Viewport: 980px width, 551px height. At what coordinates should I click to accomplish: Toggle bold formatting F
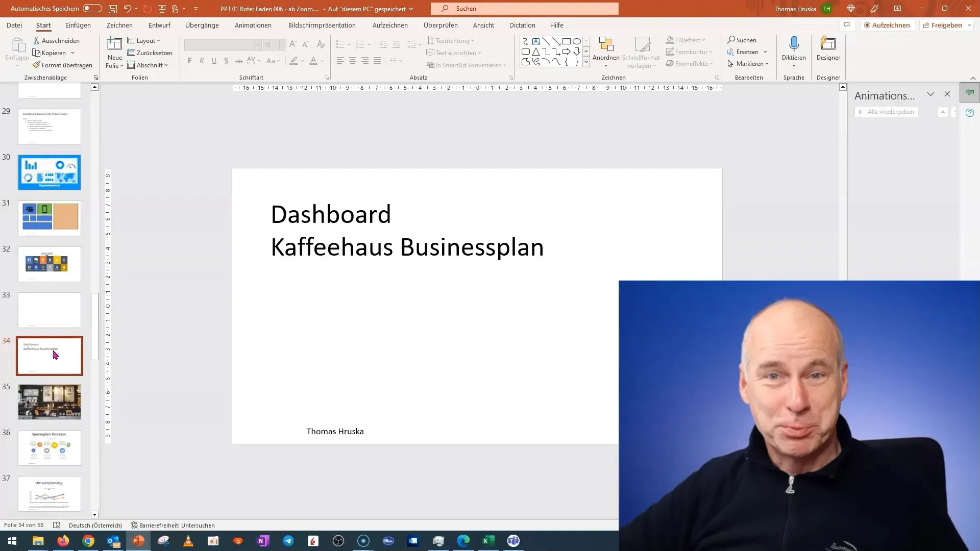point(190,61)
